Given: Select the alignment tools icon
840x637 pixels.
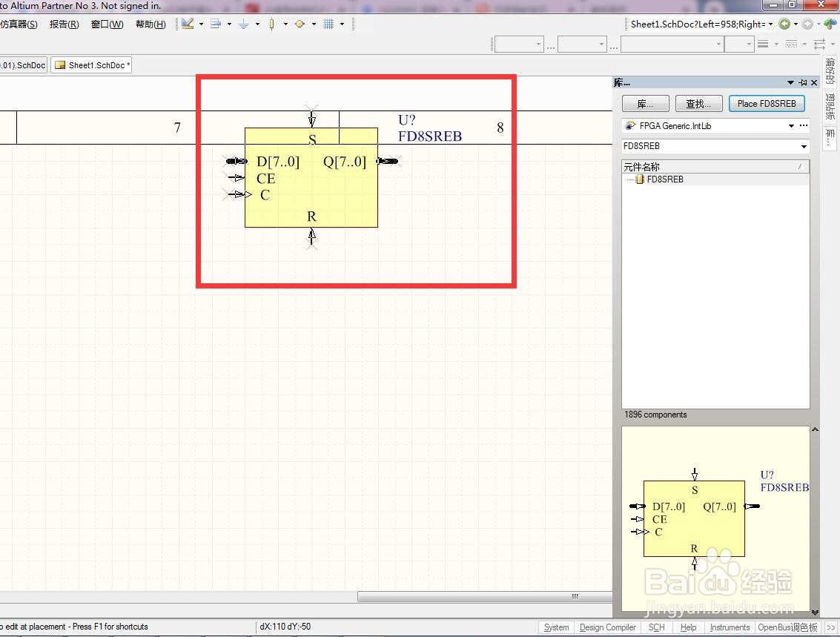Looking at the screenshot, I should pyautogui.click(x=216, y=24).
